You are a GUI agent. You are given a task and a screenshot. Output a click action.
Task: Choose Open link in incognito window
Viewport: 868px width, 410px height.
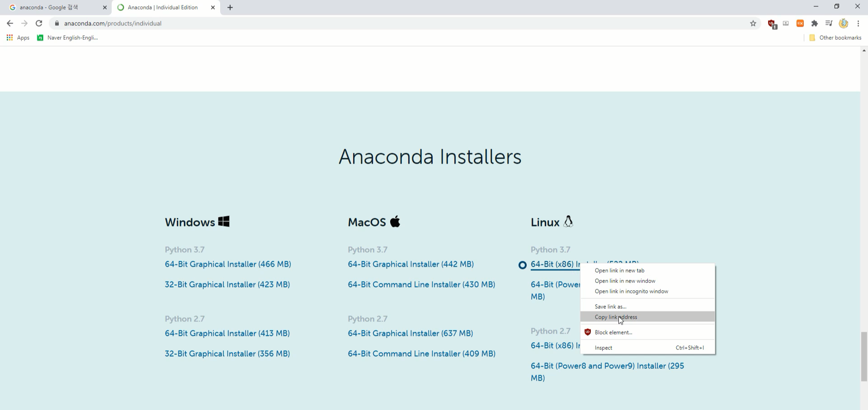pyautogui.click(x=648, y=291)
